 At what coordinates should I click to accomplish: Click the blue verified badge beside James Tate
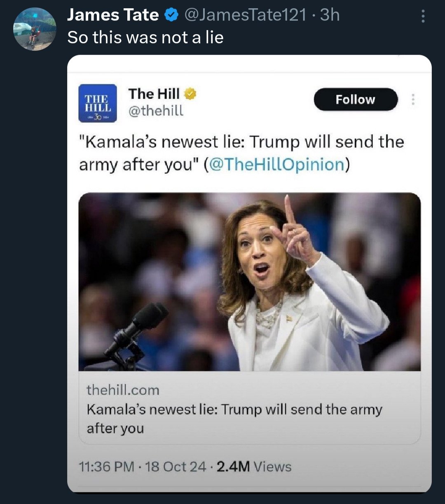click(171, 15)
